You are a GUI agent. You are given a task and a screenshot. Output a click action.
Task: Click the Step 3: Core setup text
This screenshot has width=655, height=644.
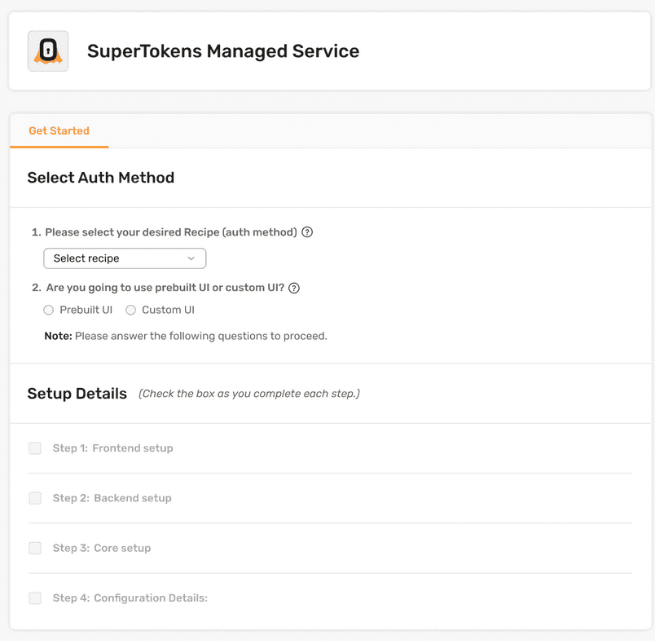[x=102, y=548]
